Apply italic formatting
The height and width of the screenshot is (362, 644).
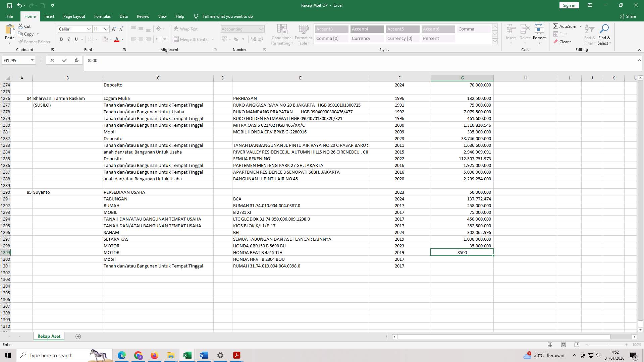69,39
